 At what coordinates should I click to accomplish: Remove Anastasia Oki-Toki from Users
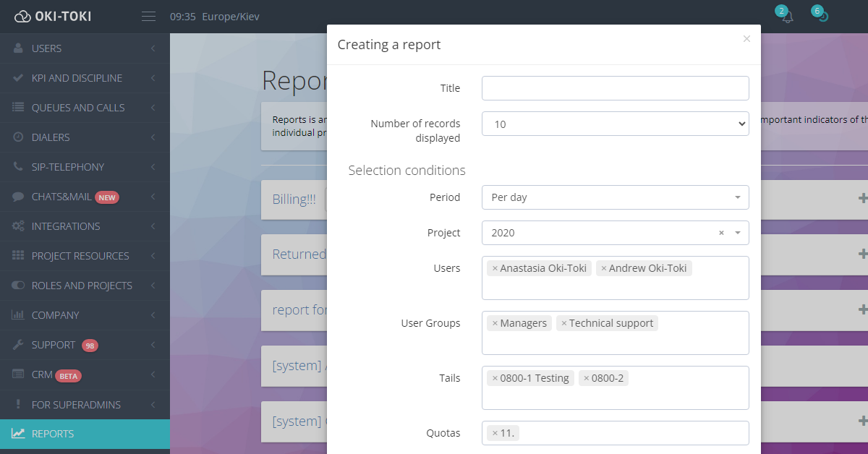[x=495, y=268]
